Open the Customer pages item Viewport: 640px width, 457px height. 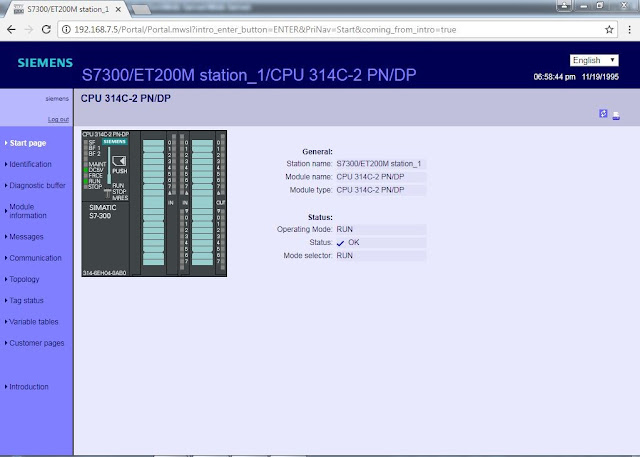[x=37, y=343]
